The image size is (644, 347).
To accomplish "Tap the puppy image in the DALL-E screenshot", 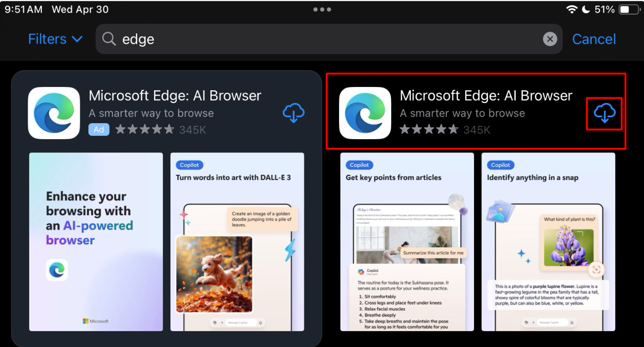I will coord(214,274).
